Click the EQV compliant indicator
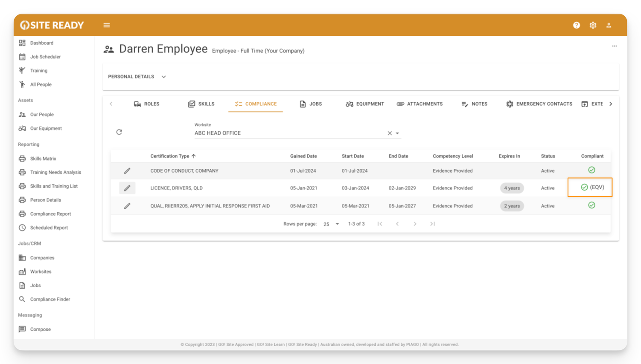Viewport: 641px width, 364px height. tap(592, 187)
